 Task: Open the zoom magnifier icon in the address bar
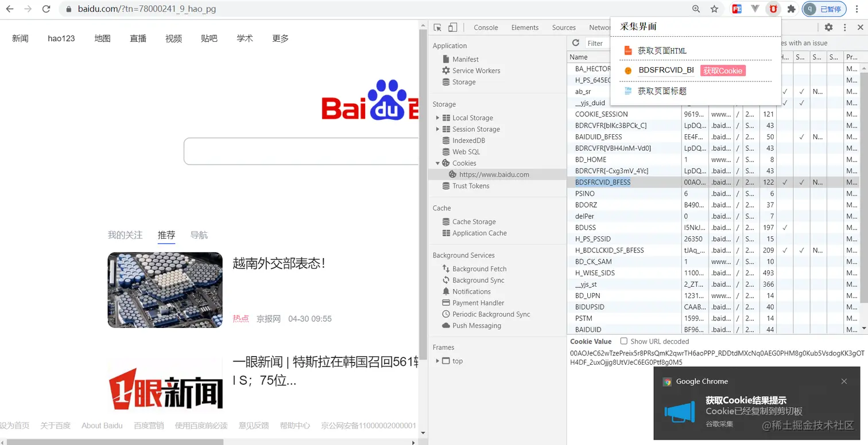coord(696,9)
